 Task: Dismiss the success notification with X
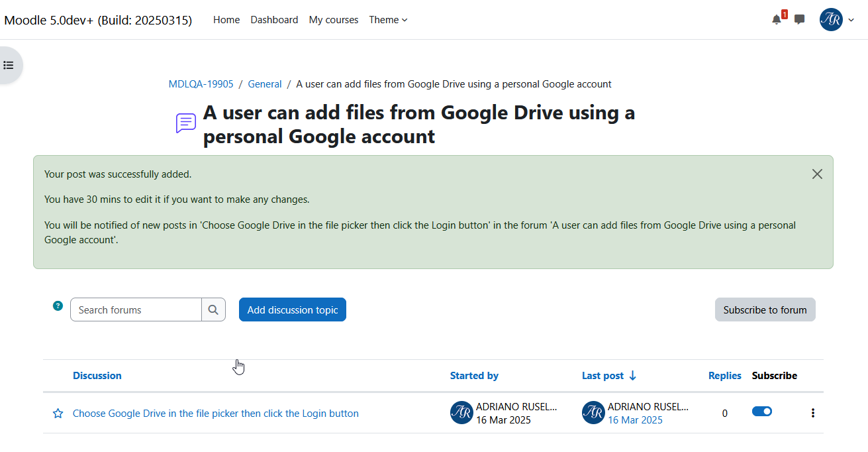(x=817, y=174)
